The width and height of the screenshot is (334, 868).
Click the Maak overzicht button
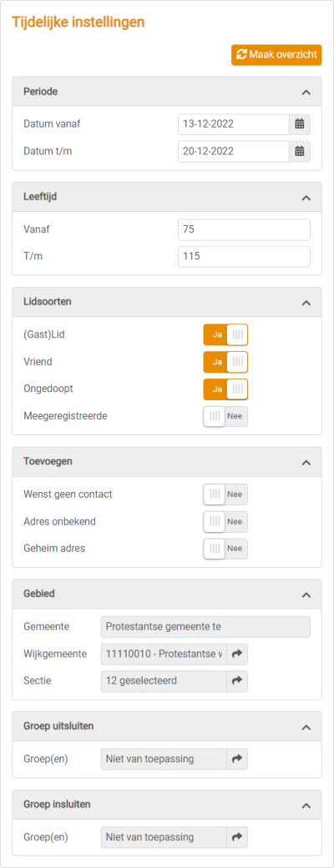[x=276, y=55]
